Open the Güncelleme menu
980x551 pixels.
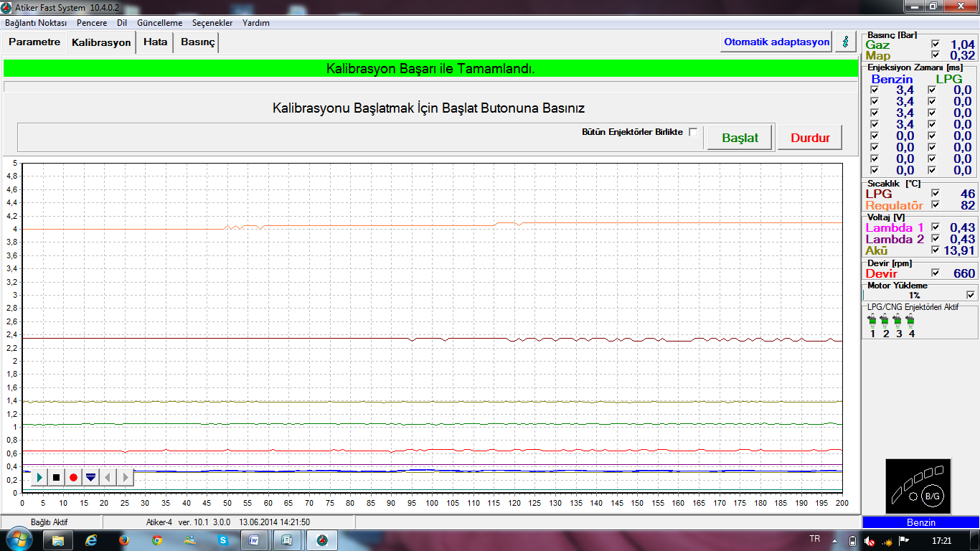159,23
